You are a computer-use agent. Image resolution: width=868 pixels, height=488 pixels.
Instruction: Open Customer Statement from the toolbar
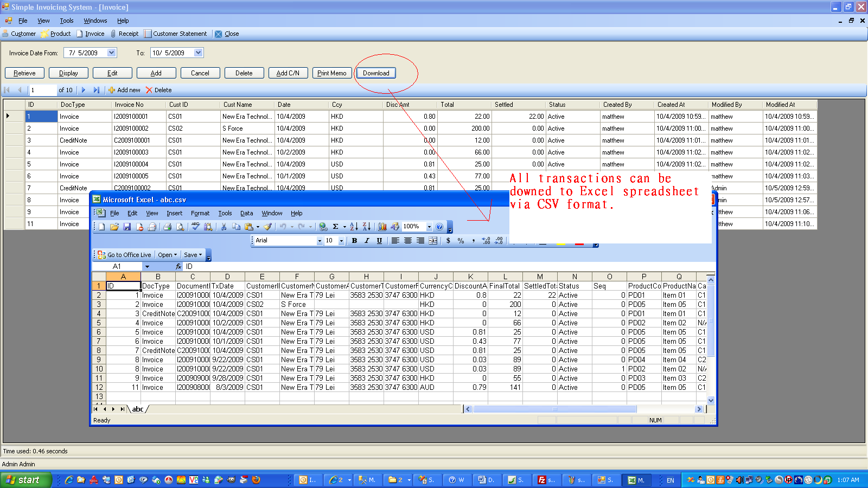(x=175, y=34)
